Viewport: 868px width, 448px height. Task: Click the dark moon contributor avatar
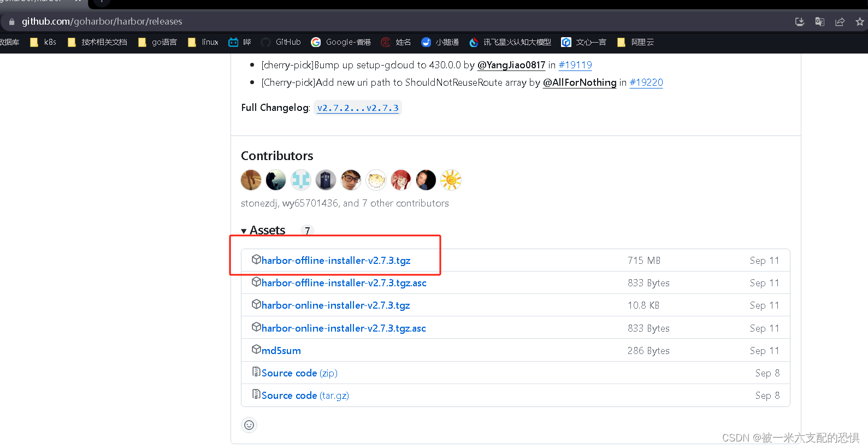click(x=276, y=180)
